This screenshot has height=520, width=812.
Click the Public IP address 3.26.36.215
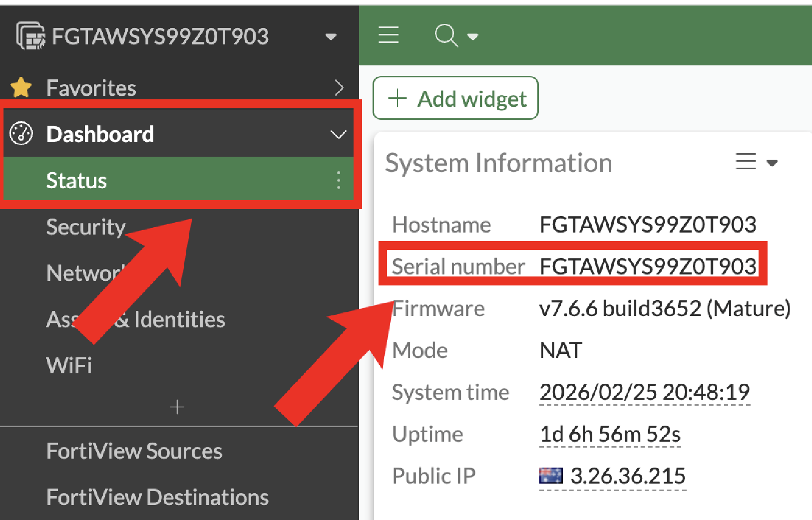627,476
